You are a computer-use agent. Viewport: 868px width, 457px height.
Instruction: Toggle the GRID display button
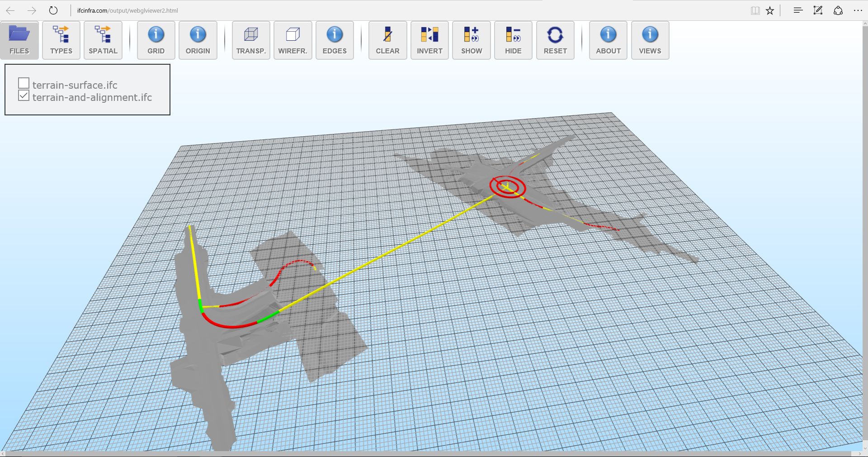[x=156, y=40]
